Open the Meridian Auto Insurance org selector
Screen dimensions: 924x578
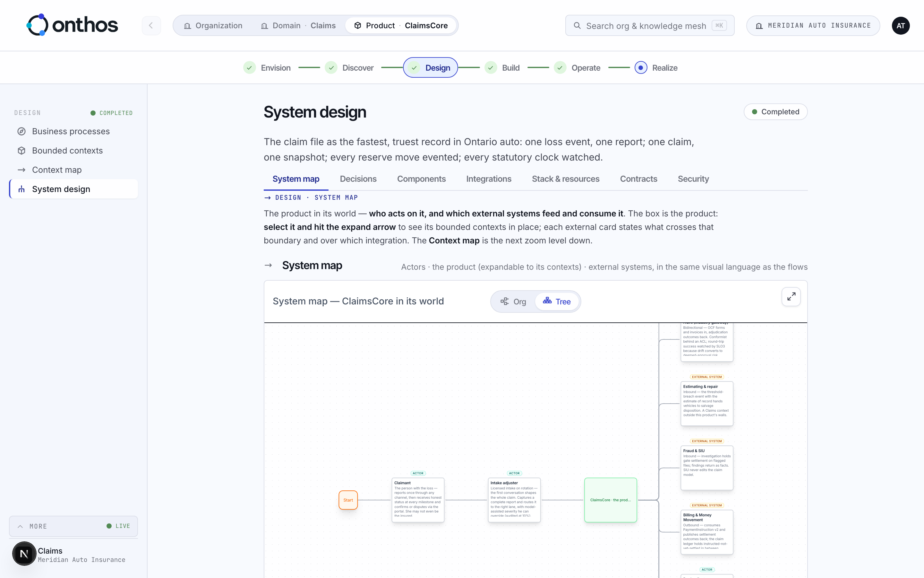click(813, 26)
